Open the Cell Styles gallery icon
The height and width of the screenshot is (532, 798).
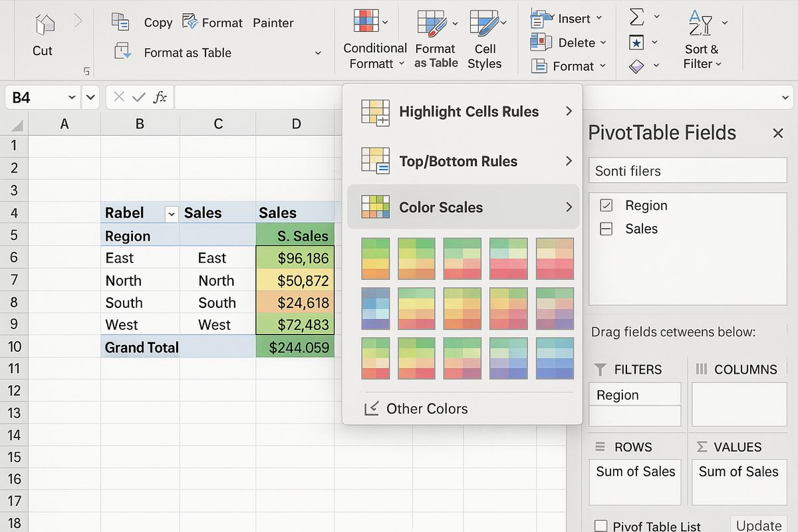click(x=484, y=23)
